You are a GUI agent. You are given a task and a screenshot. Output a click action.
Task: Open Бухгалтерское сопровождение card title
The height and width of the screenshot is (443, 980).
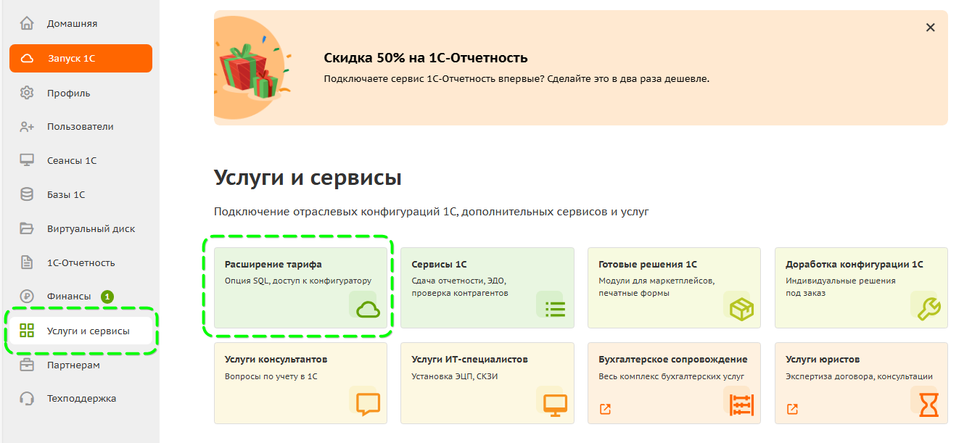pos(673,359)
